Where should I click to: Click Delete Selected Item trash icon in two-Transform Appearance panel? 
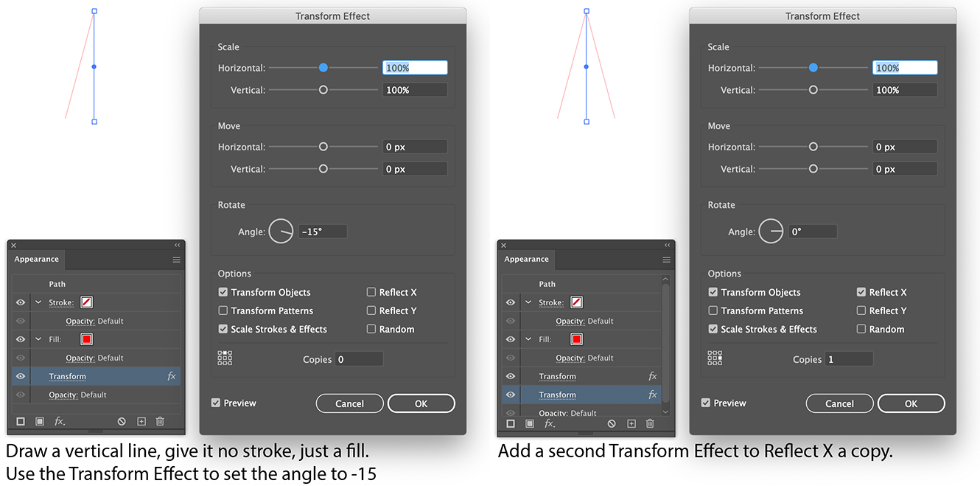click(649, 423)
